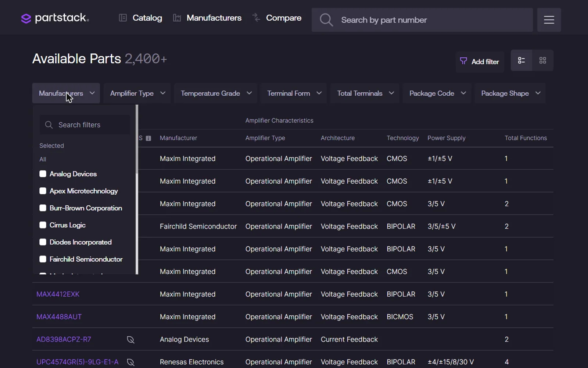Image resolution: width=588 pixels, height=368 pixels.
Task: Click the manufacturer list scrollbar
Action: tap(137, 139)
